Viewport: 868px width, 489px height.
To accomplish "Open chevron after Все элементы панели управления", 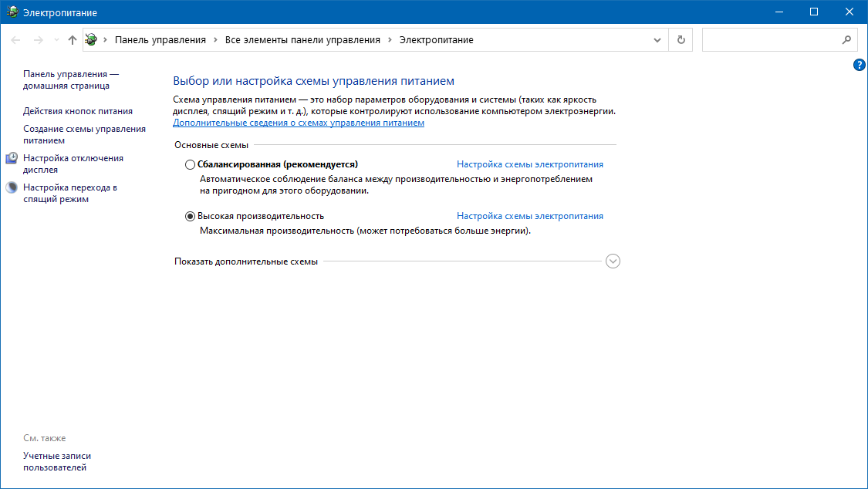I will (390, 40).
